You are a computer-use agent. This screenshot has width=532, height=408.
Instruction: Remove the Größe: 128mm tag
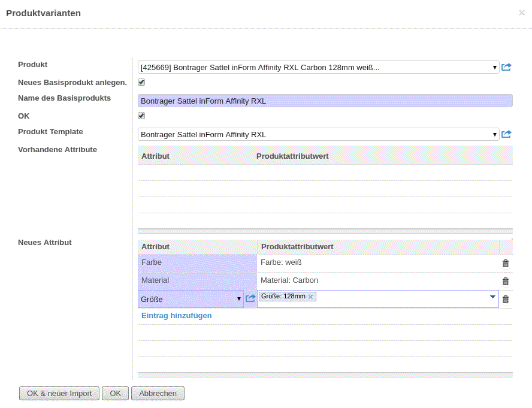(310, 297)
